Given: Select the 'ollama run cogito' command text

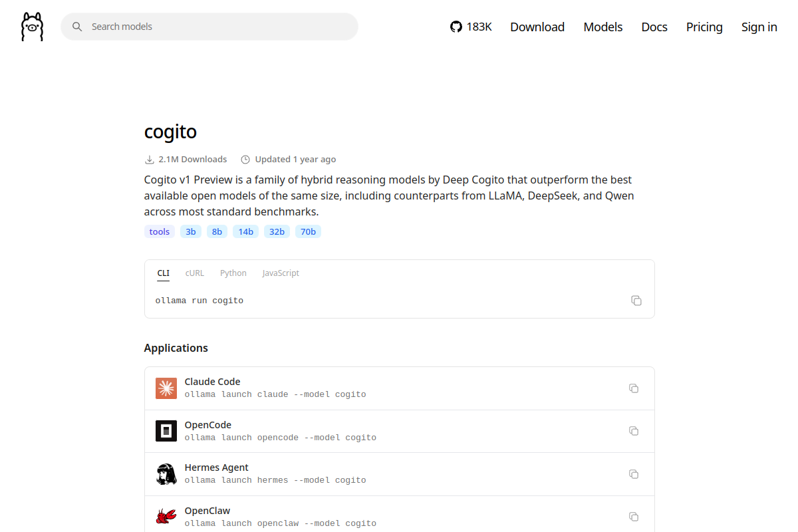Looking at the screenshot, I should click(x=199, y=301).
